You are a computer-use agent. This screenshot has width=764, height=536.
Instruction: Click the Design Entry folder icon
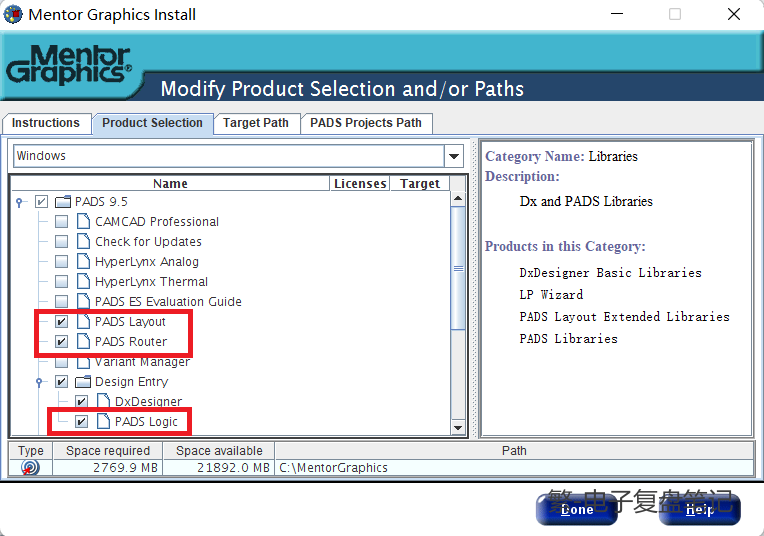[83, 381]
